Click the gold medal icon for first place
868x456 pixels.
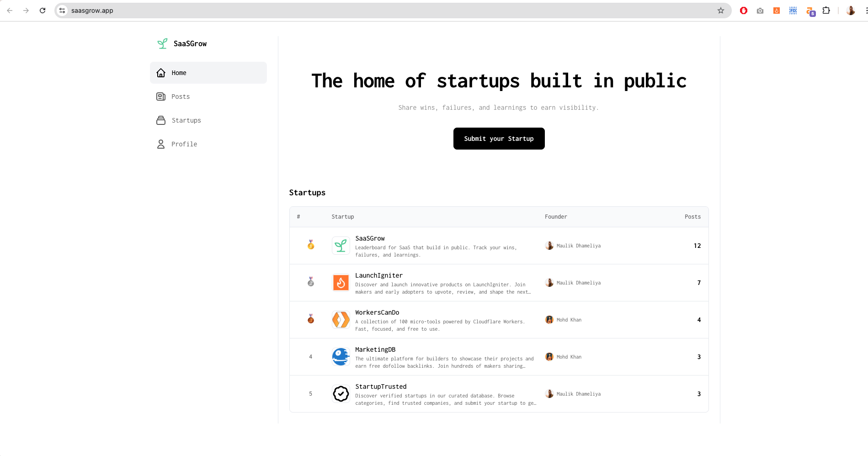pos(311,245)
